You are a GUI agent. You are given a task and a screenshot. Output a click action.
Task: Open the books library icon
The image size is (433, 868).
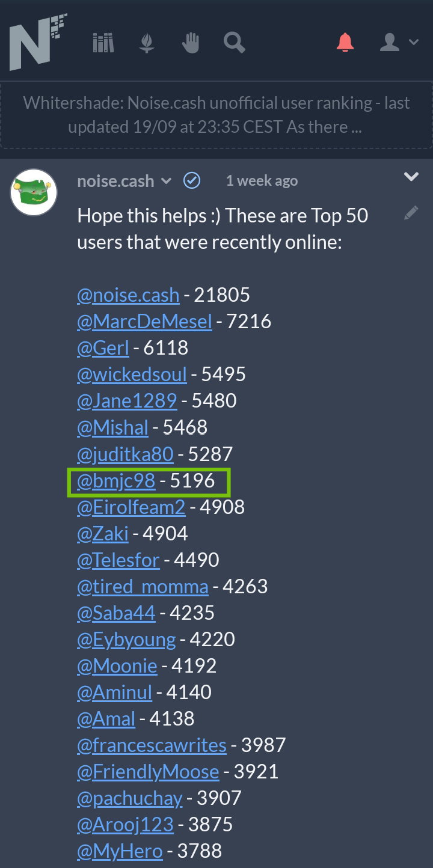tap(103, 43)
